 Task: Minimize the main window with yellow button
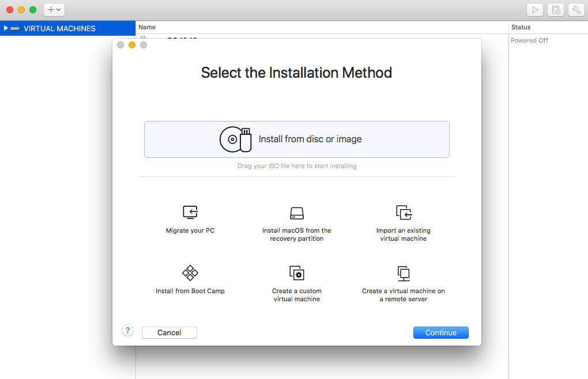pos(21,10)
